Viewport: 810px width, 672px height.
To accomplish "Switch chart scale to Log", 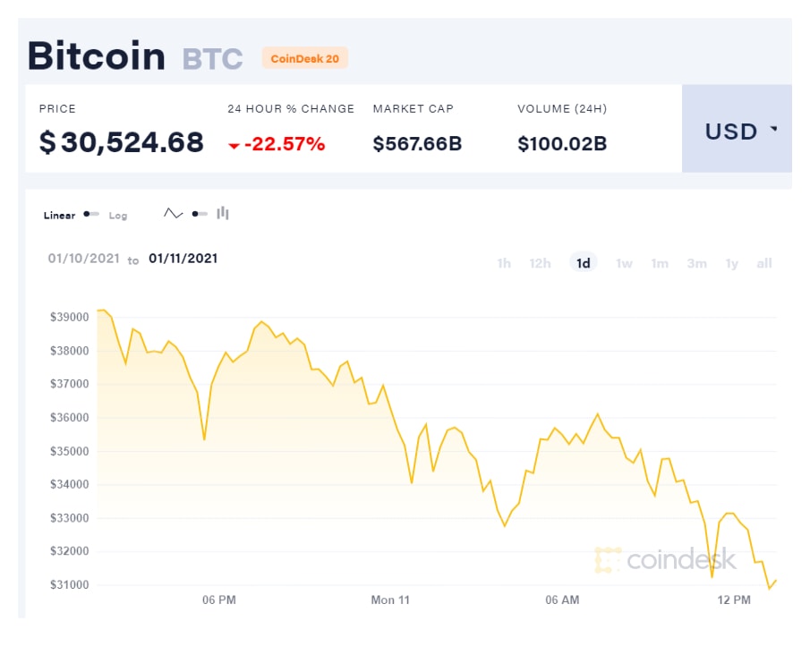I will tap(117, 215).
